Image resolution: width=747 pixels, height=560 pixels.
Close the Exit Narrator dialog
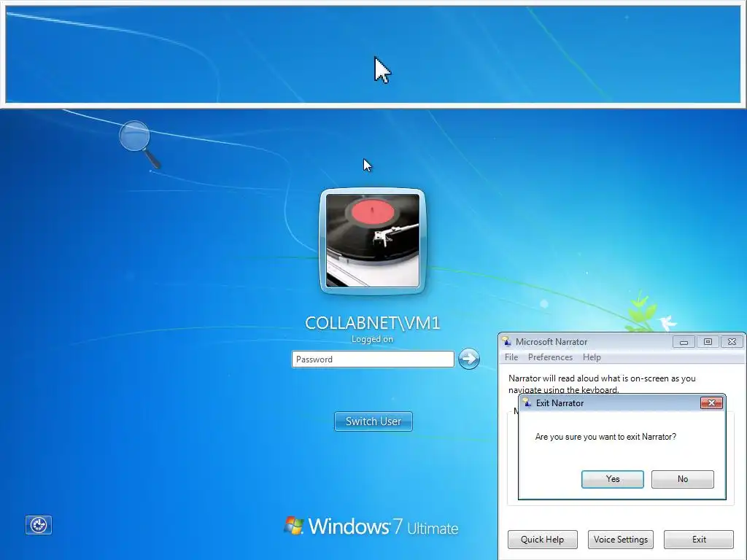coord(712,402)
